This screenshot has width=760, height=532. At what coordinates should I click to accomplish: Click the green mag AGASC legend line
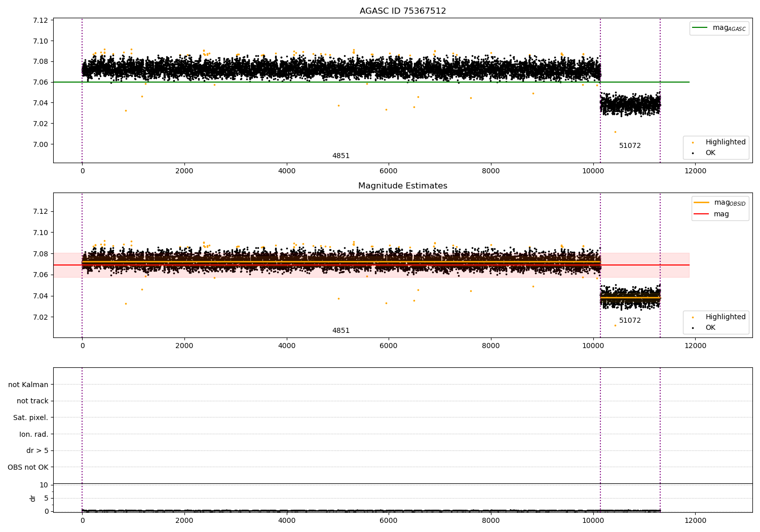tap(701, 28)
